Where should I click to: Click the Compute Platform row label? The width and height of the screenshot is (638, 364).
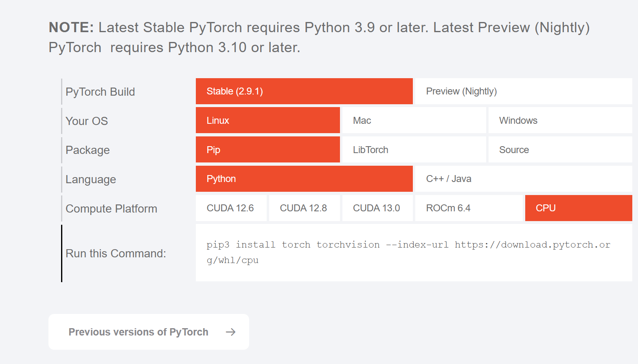[x=111, y=208]
